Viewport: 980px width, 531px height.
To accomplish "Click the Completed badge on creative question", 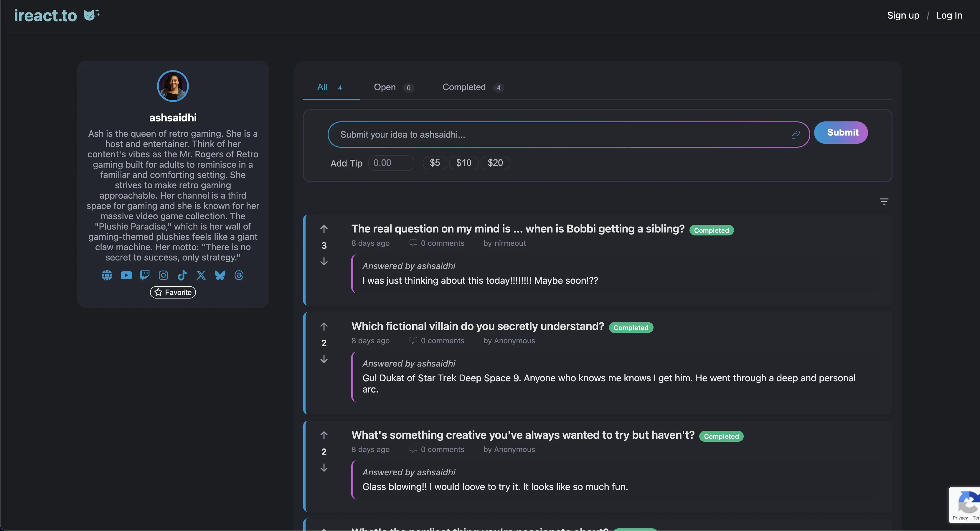I will tap(721, 436).
